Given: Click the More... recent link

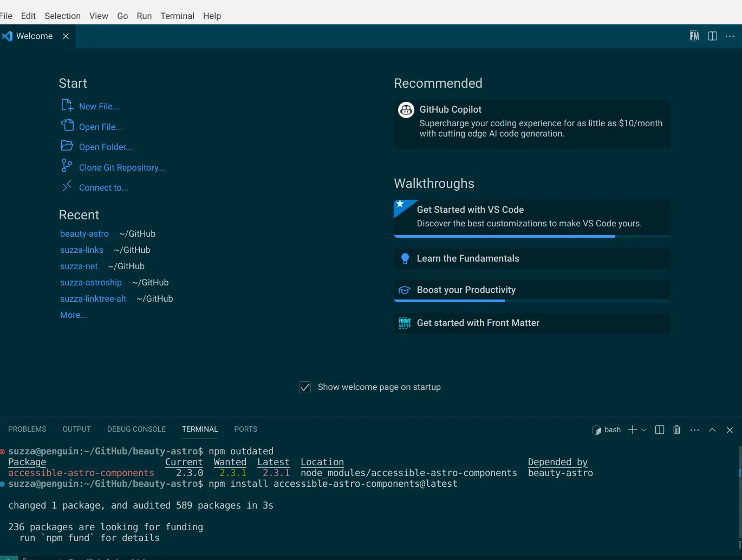Looking at the screenshot, I should pyautogui.click(x=74, y=315).
